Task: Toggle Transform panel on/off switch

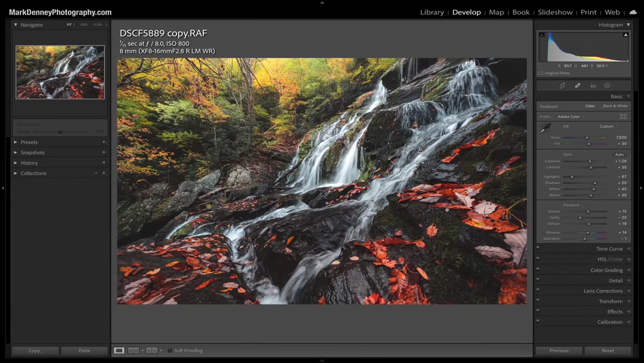Action: (538, 300)
